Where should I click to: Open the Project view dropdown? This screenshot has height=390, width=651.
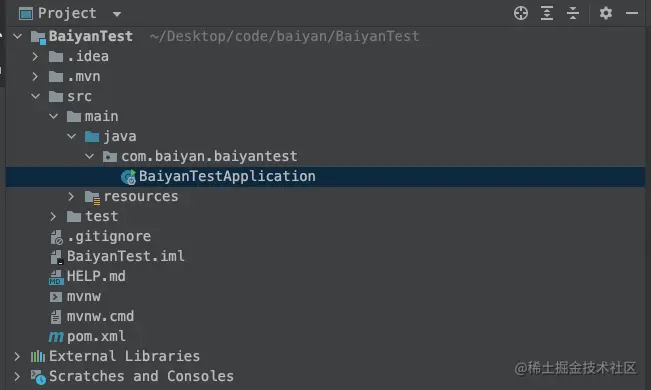(x=117, y=15)
